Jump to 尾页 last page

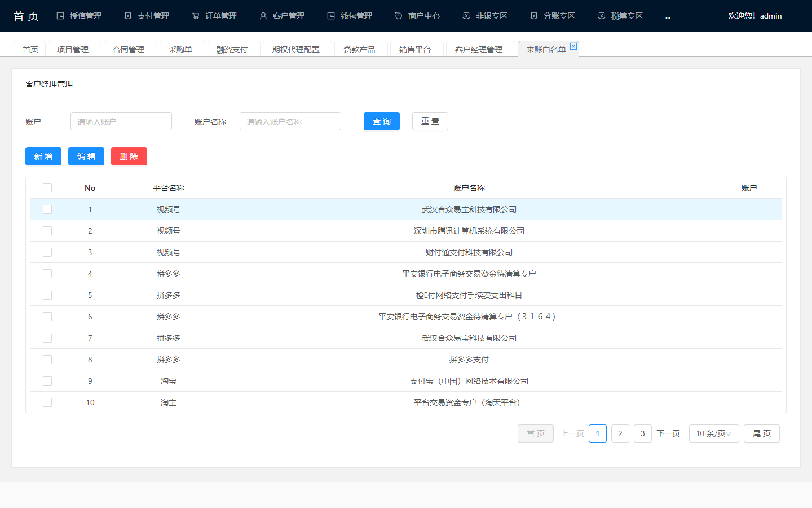762,433
